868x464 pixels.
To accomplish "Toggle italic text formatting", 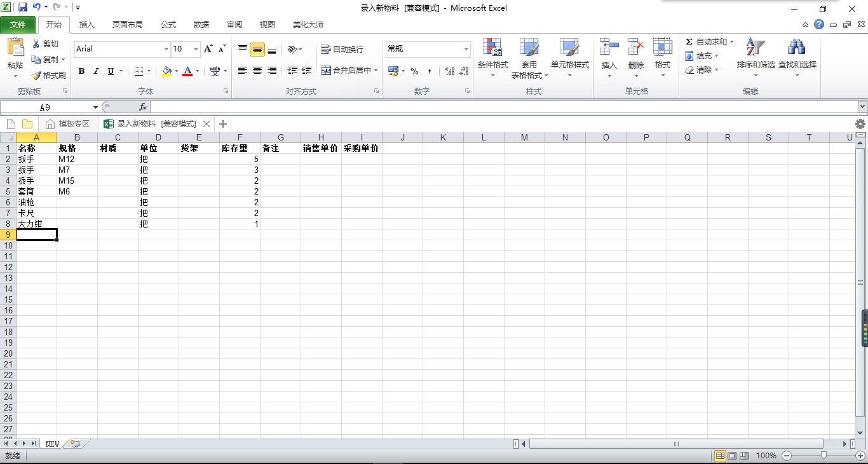I will tap(96, 71).
